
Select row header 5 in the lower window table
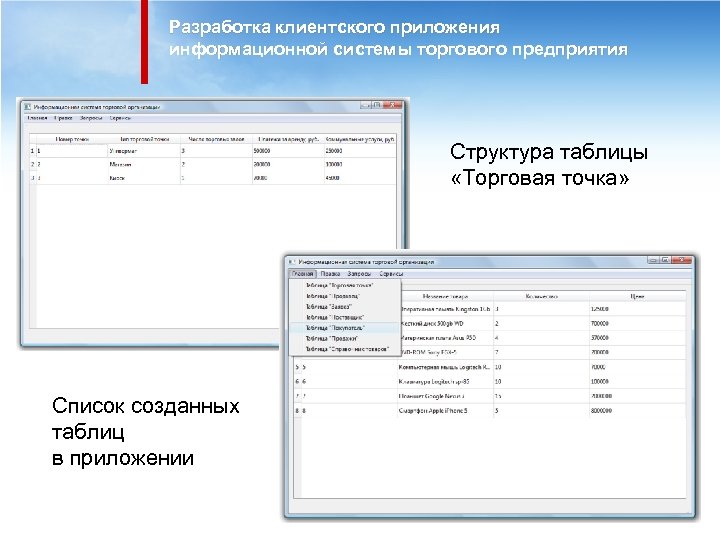click(x=297, y=367)
